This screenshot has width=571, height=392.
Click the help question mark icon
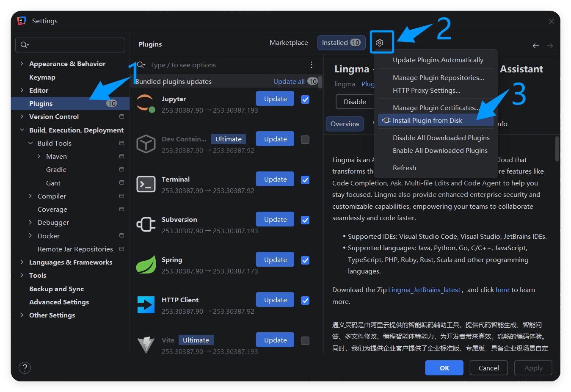(x=25, y=367)
